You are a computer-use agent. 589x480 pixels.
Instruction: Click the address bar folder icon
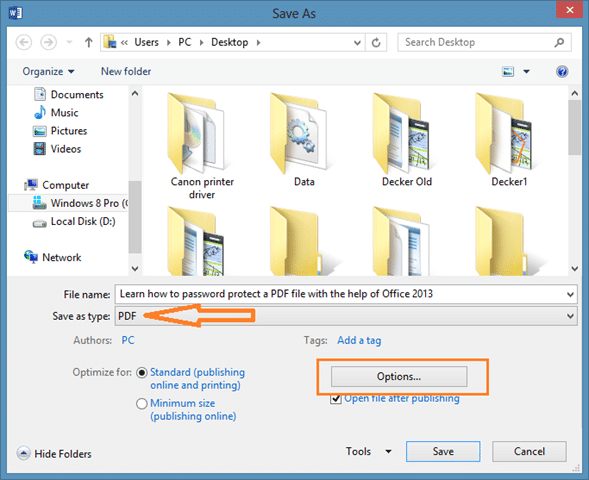109,42
